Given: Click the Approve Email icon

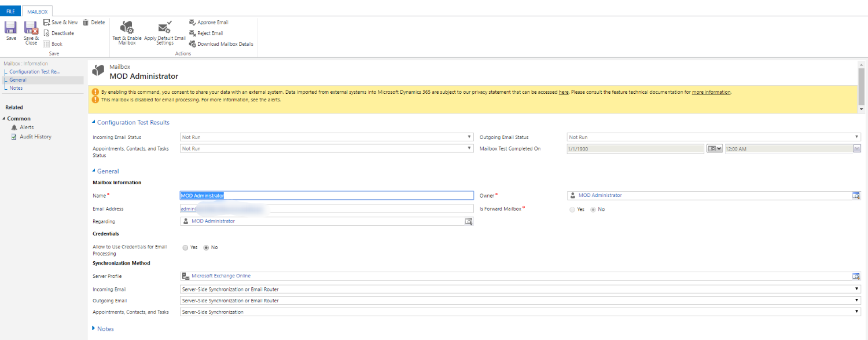Looking at the screenshot, I should (193, 23).
